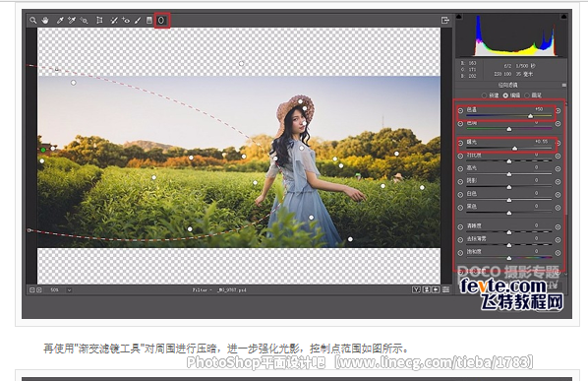Decrease 色调 (tint) with its minus button
The height and width of the screenshot is (381, 588).
460,123
